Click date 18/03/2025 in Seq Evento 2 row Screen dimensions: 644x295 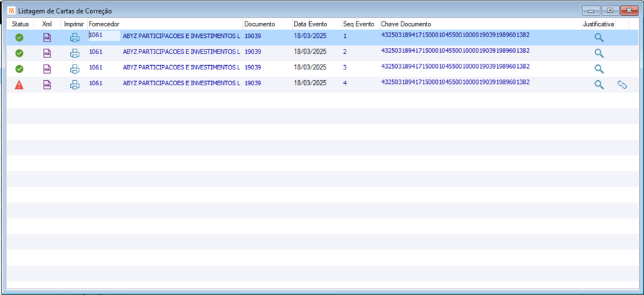310,52
